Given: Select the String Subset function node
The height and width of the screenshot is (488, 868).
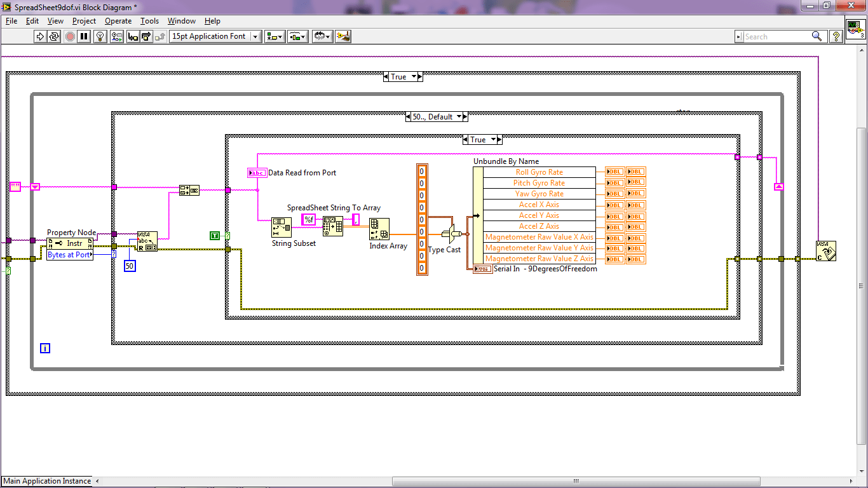Looking at the screenshot, I should pos(281,228).
